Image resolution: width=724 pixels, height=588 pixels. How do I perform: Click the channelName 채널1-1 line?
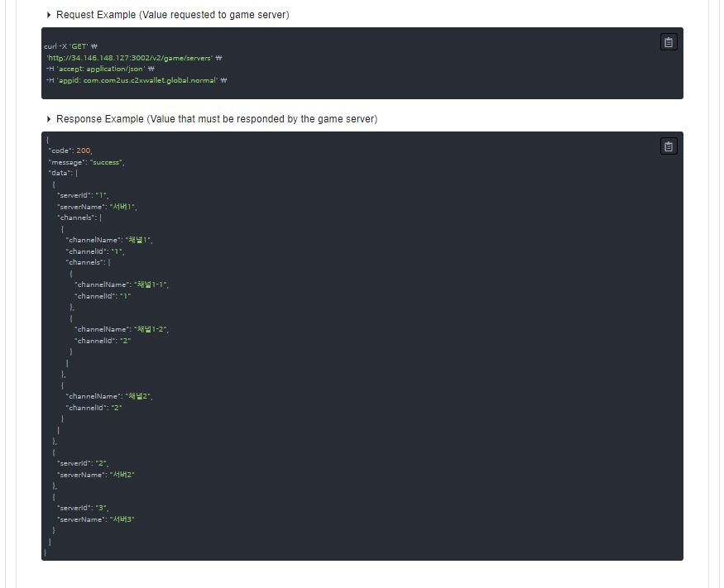click(x=122, y=284)
